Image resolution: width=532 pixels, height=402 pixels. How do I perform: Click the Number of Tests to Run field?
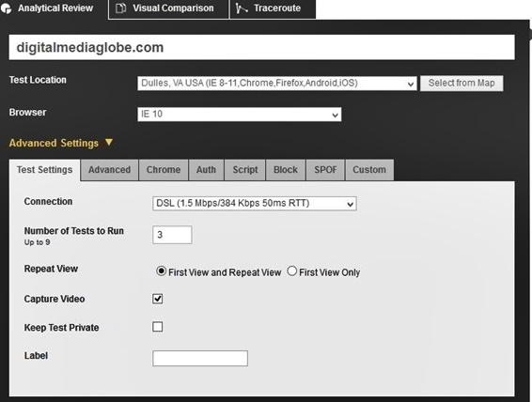click(x=172, y=235)
